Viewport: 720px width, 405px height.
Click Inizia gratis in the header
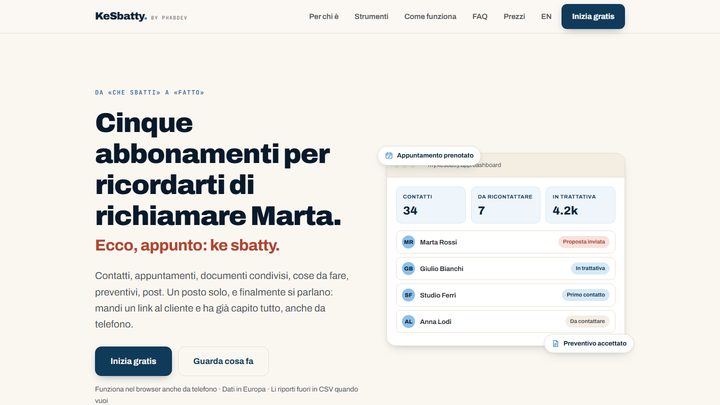click(593, 17)
